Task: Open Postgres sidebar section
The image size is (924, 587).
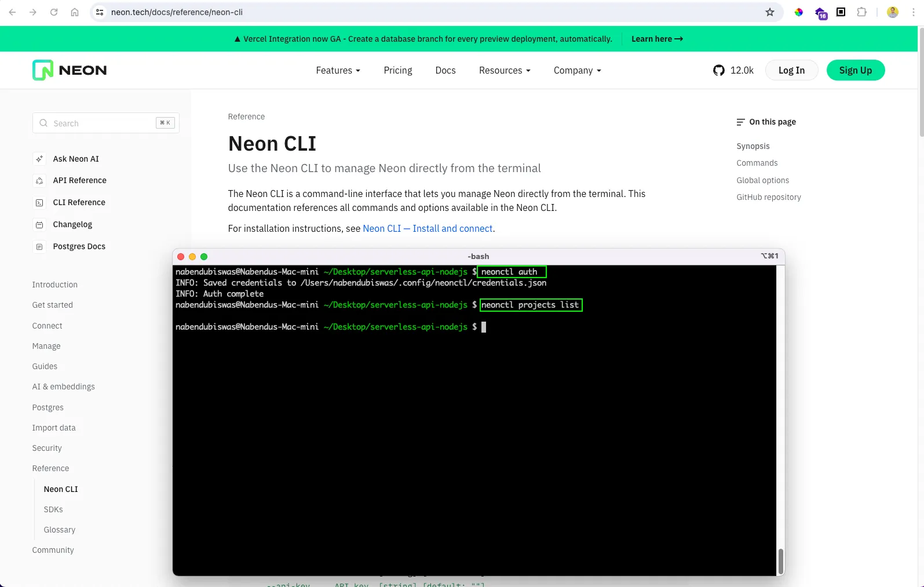Action: [48, 407]
